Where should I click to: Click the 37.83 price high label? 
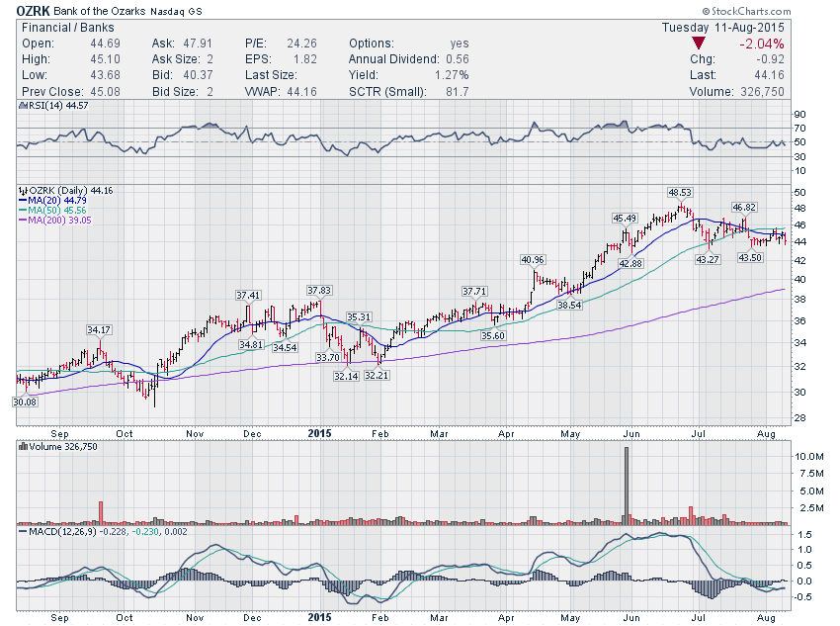point(319,291)
